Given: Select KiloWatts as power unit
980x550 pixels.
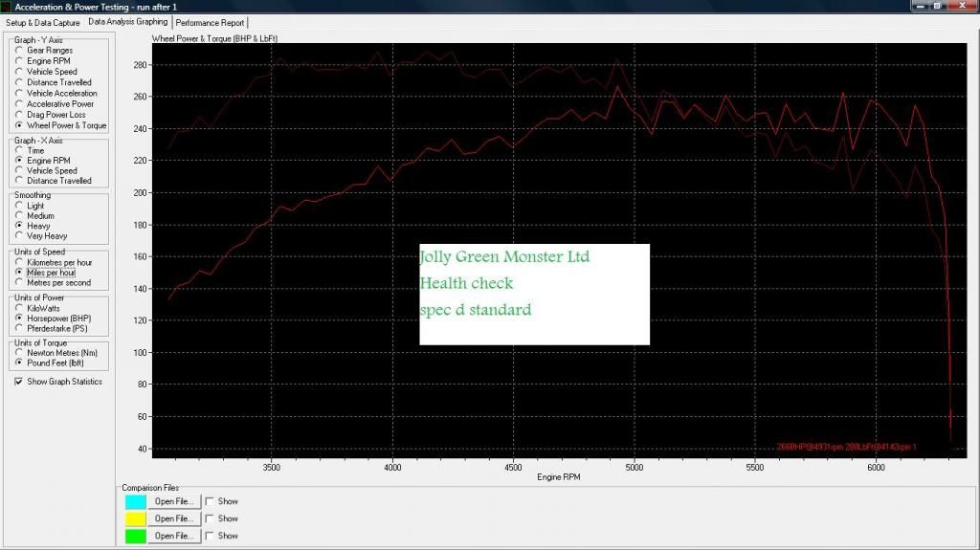Looking at the screenshot, I should [19, 309].
